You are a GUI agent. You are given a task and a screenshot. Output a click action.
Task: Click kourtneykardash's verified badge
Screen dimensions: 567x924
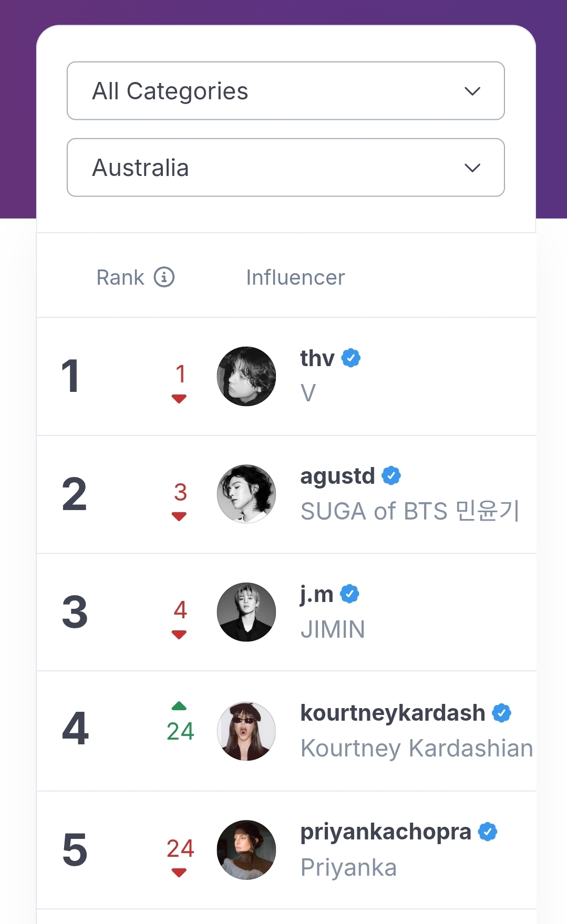[501, 713]
